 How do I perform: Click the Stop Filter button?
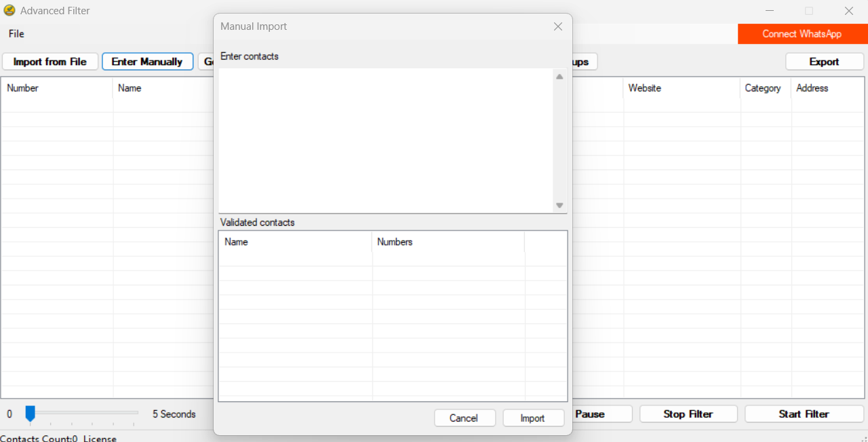click(x=688, y=414)
